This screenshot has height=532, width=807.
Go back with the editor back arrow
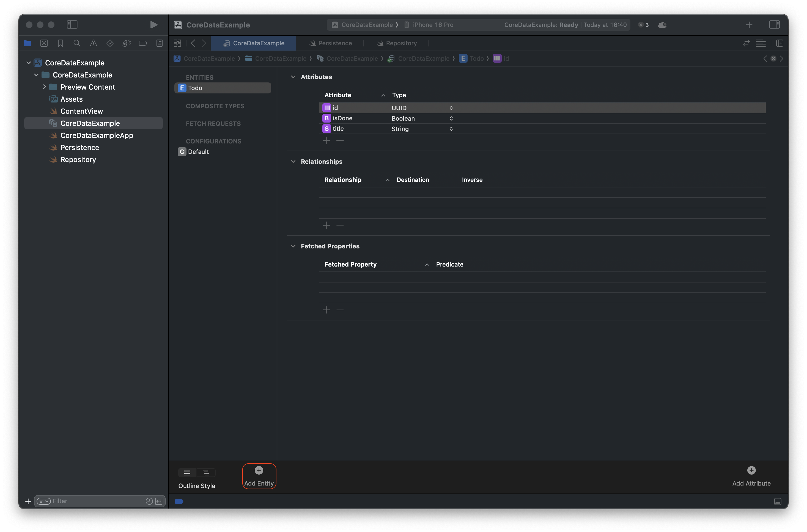click(193, 43)
